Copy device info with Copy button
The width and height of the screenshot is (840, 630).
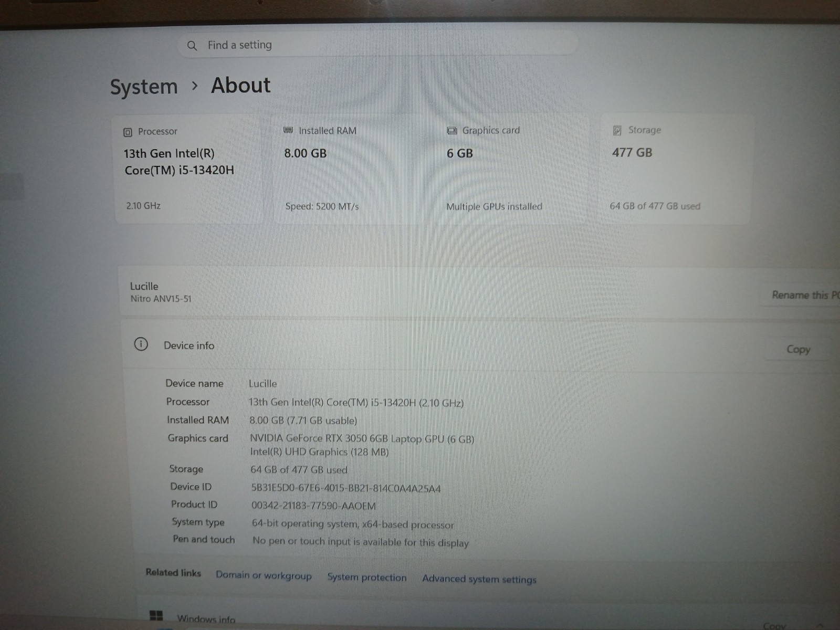pyautogui.click(x=798, y=350)
